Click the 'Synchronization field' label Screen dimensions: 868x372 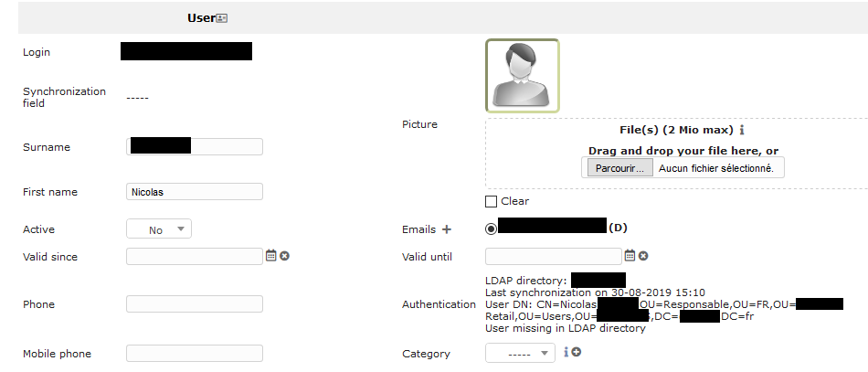[64, 98]
